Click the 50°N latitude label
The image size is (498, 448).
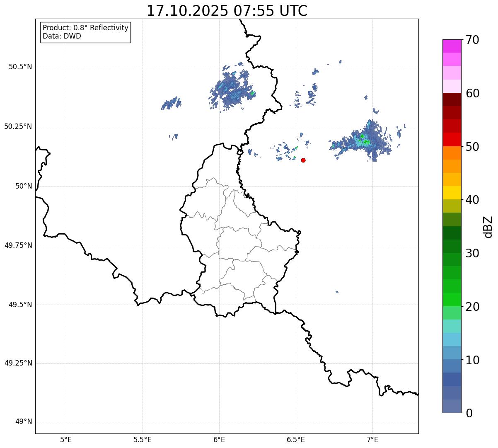pyautogui.click(x=24, y=186)
